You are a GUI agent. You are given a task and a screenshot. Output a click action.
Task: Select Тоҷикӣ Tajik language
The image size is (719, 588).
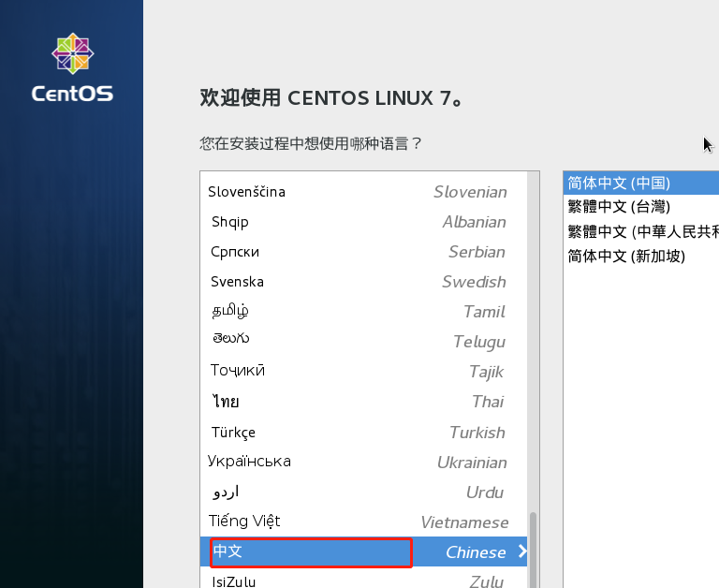[363, 372]
